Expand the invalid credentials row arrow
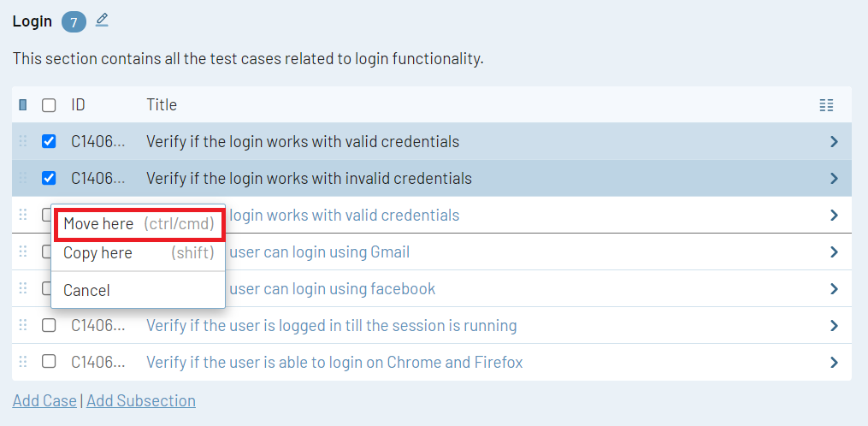Image resolution: width=868 pixels, height=426 pixels. pos(834,179)
